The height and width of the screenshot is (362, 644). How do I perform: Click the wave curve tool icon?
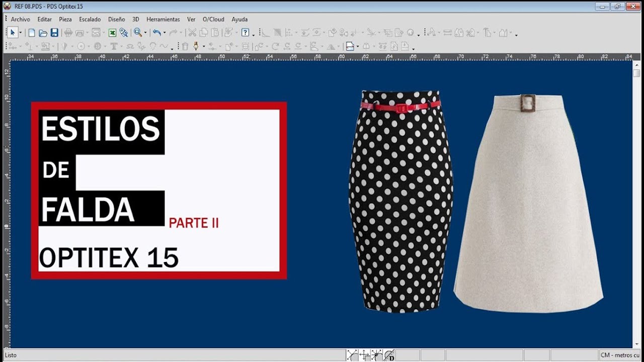point(164,46)
